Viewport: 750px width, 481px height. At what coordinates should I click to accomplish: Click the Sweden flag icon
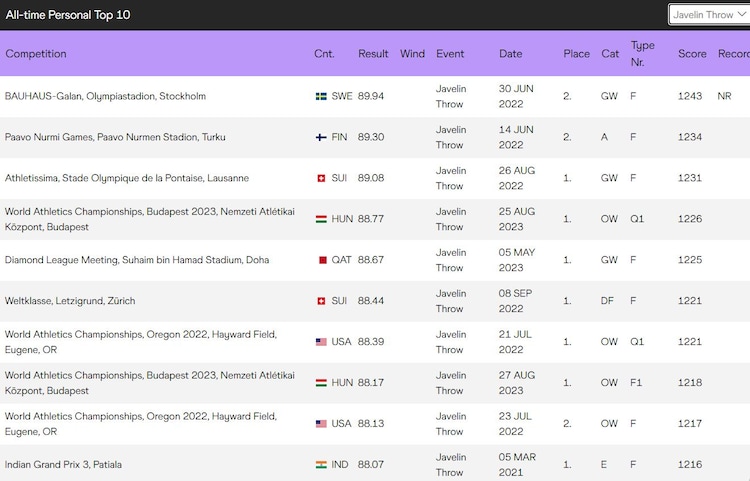pyautogui.click(x=321, y=97)
